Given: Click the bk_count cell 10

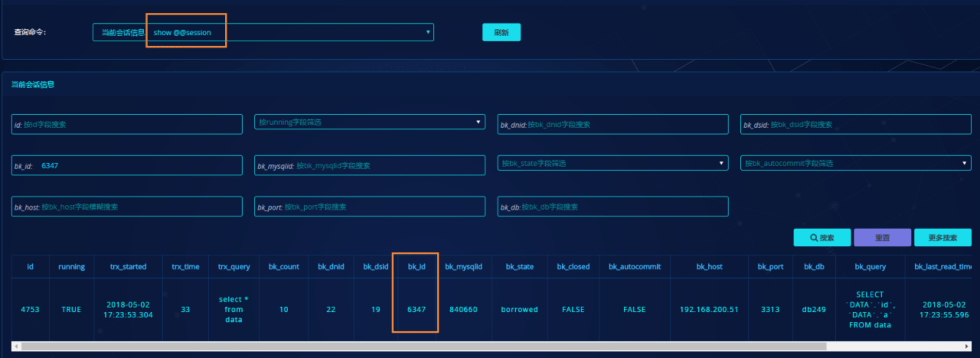Looking at the screenshot, I should click(x=284, y=309).
